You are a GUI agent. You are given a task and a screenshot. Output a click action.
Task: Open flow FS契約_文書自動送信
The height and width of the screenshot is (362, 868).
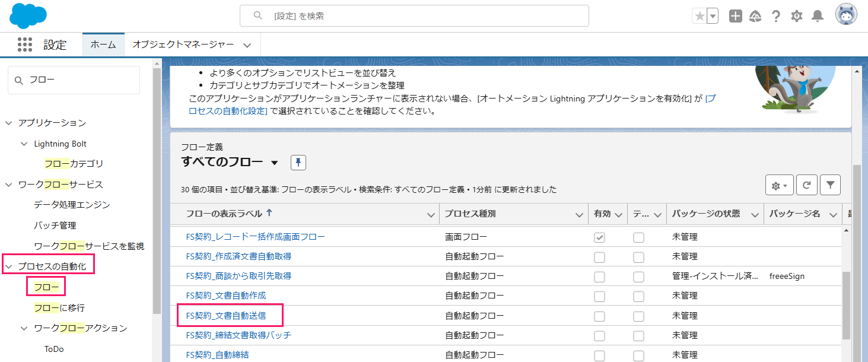226,315
